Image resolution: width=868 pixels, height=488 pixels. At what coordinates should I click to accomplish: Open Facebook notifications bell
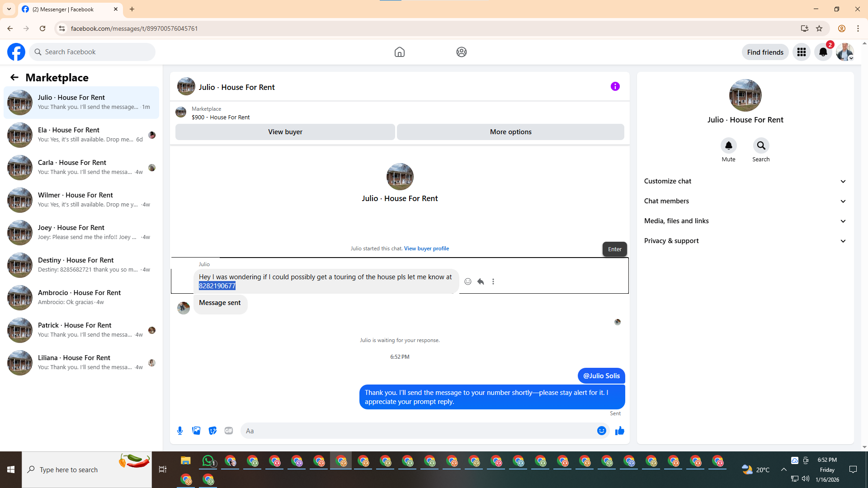(823, 52)
